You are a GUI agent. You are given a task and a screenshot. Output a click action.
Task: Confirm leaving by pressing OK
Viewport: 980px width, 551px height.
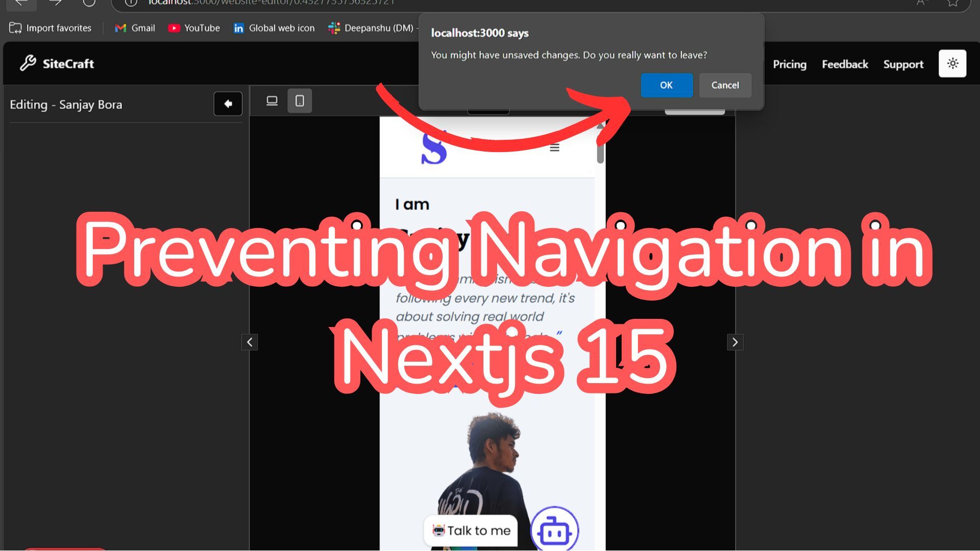(666, 85)
